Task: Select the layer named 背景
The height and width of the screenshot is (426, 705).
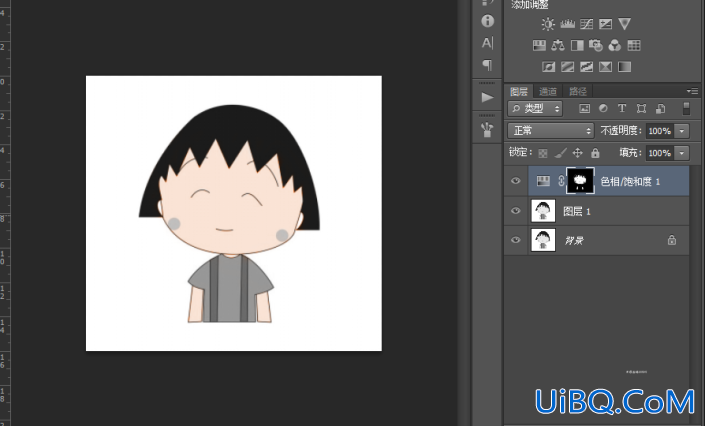Action: [x=574, y=241]
